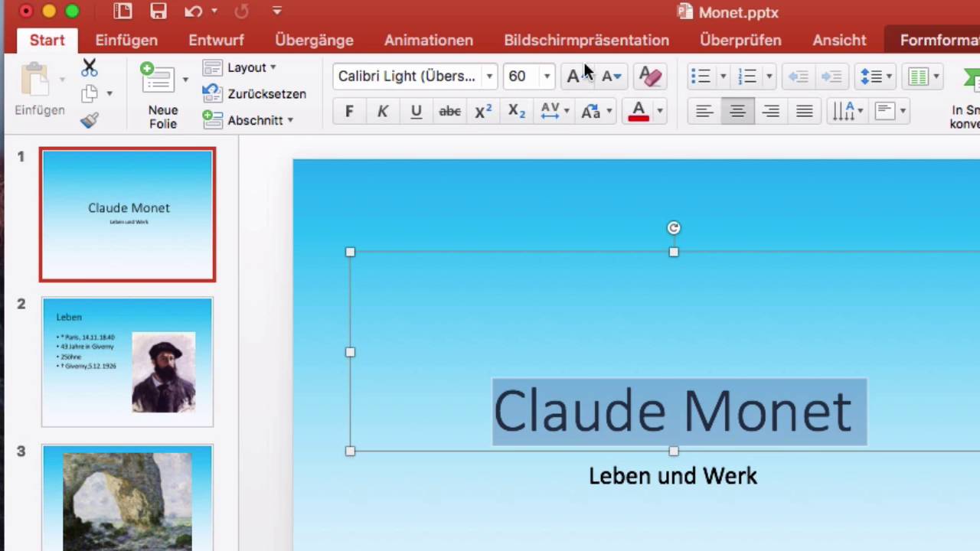This screenshot has height=551, width=980.
Task: Open the Copy options dropdown arrow
Action: click(109, 93)
